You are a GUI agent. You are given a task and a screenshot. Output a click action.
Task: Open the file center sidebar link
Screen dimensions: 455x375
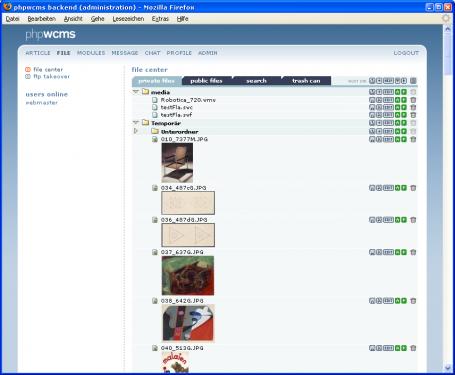(48, 69)
